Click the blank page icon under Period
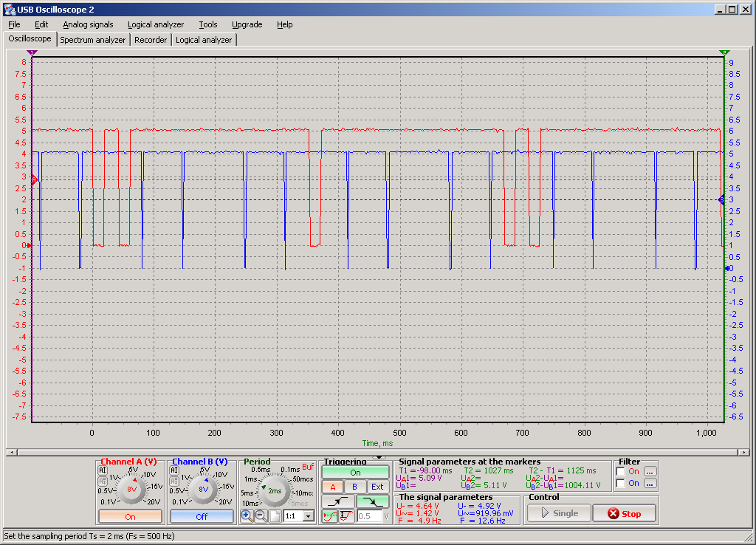The image size is (756, 545). (x=274, y=515)
